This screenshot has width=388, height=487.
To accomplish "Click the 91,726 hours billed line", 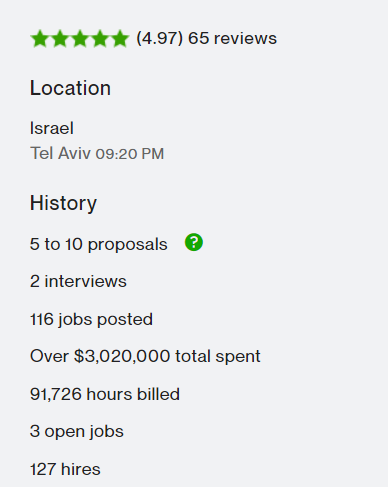I will point(105,394).
